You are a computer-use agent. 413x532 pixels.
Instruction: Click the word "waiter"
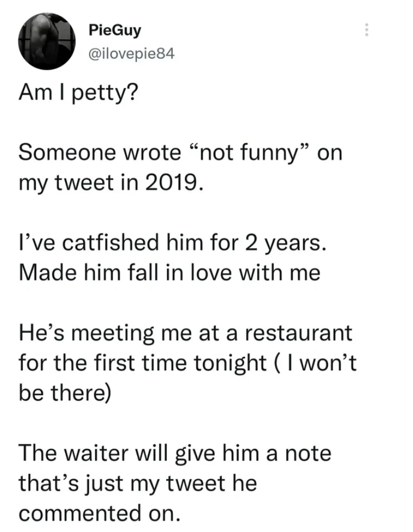click(x=102, y=453)
